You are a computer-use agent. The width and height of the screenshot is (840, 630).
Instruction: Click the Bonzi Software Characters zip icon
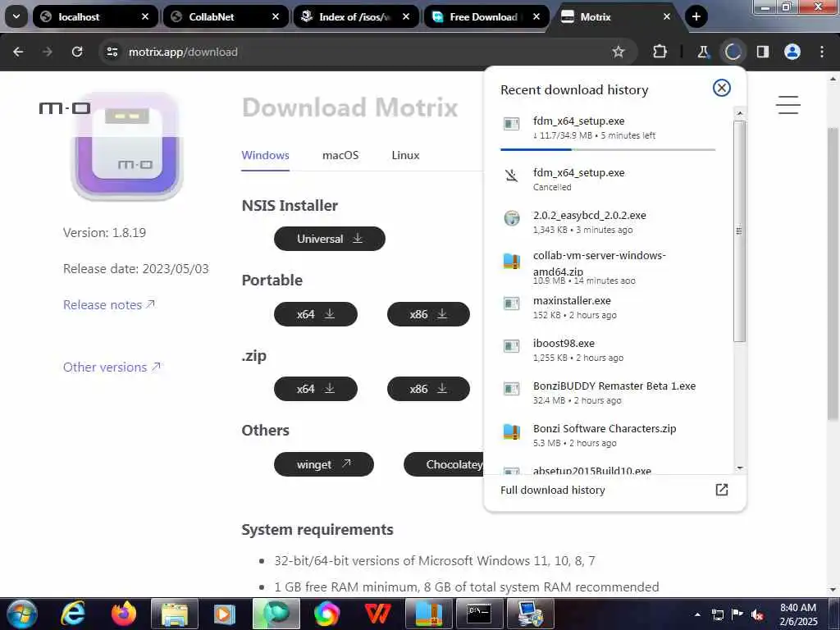click(x=512, y=431)
